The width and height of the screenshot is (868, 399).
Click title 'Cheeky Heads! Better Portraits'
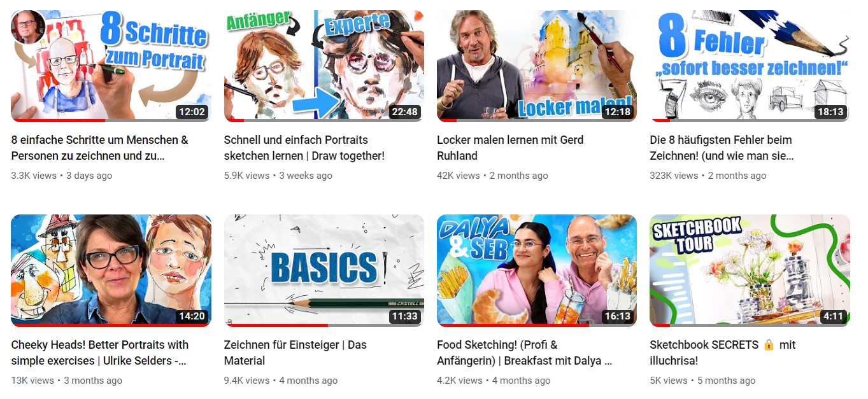(100, 353)
